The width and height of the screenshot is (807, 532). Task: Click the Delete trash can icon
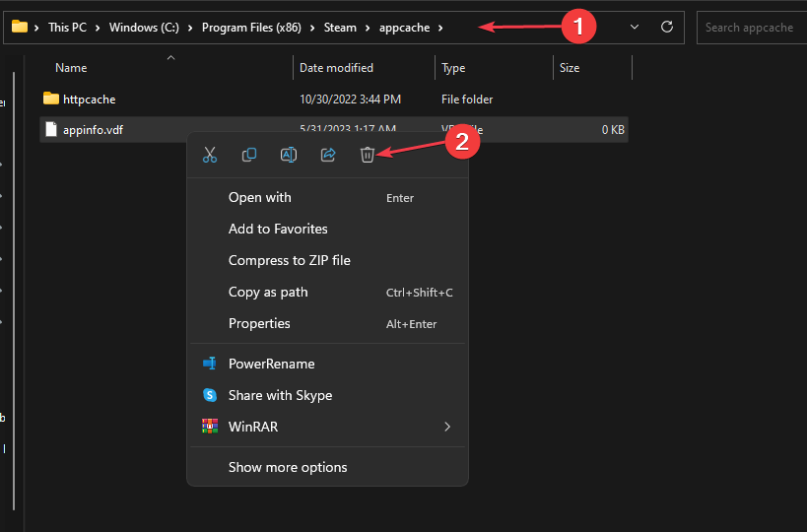click(367, 155)
